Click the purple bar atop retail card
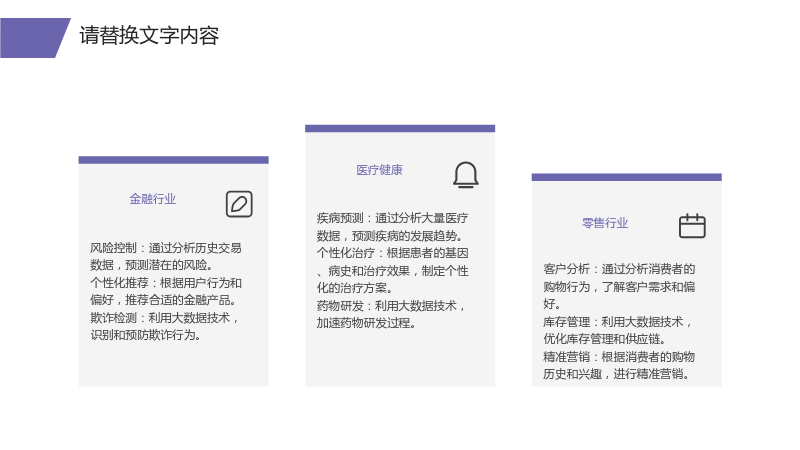This screenshot has width=800, height=450. point(627,177)
